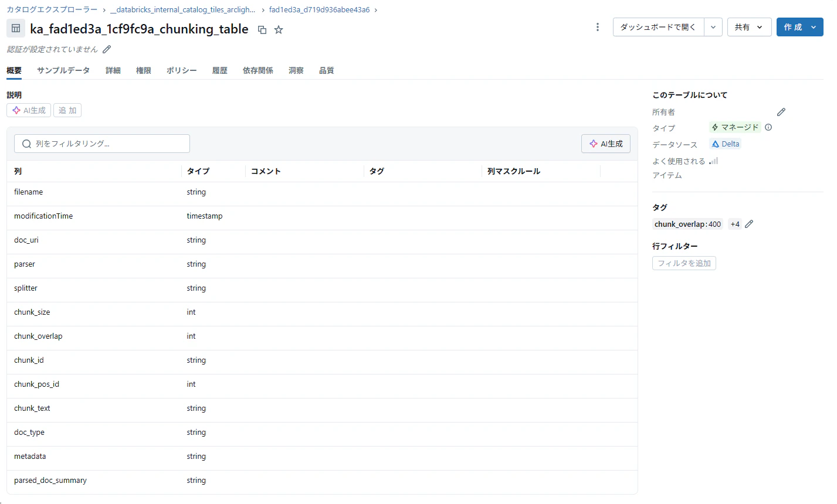Copy the table name using the copy icon
The width and height of the screenshot is (837, 504).
[x=262, y=29]
